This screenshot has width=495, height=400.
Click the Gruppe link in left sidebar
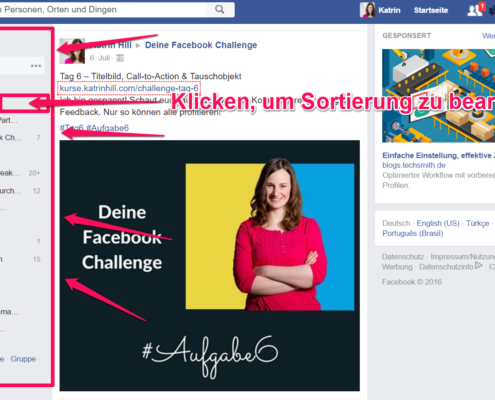[23, 359]
